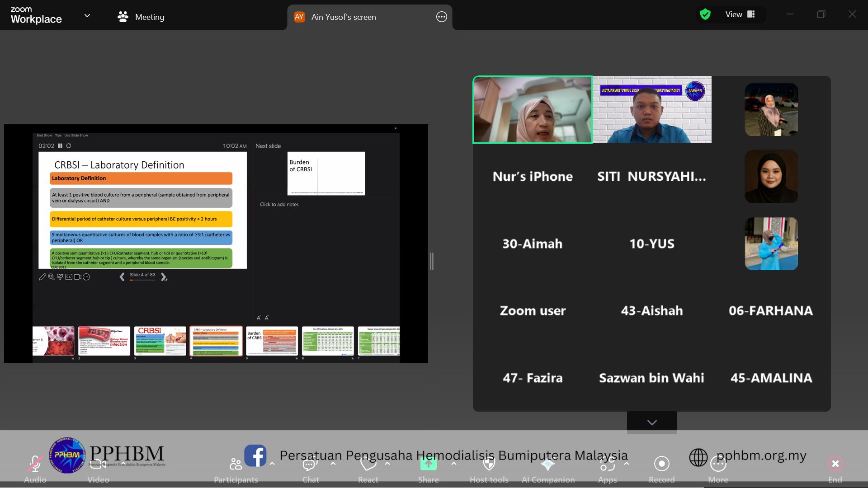868x488 pixels.
Task: Expand the React options caret
Action: coord(387,463)
